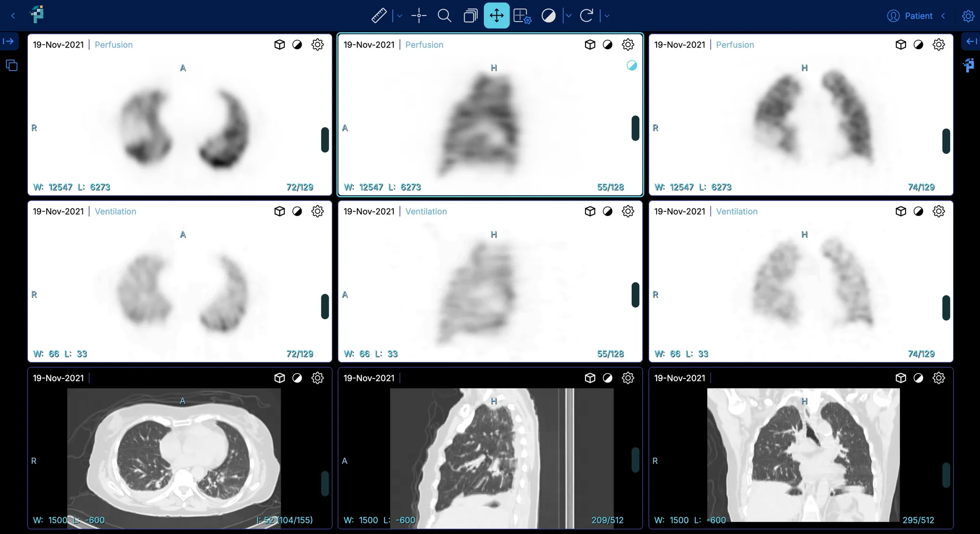Click the active pan move tool
The height and width of the screenshot is (534, 980).
click(x=496, y=16)
